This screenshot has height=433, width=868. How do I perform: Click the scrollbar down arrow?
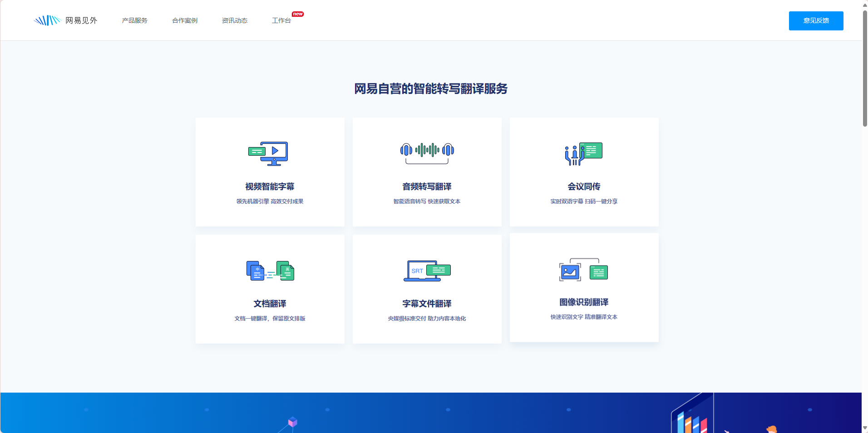(865, 428)
